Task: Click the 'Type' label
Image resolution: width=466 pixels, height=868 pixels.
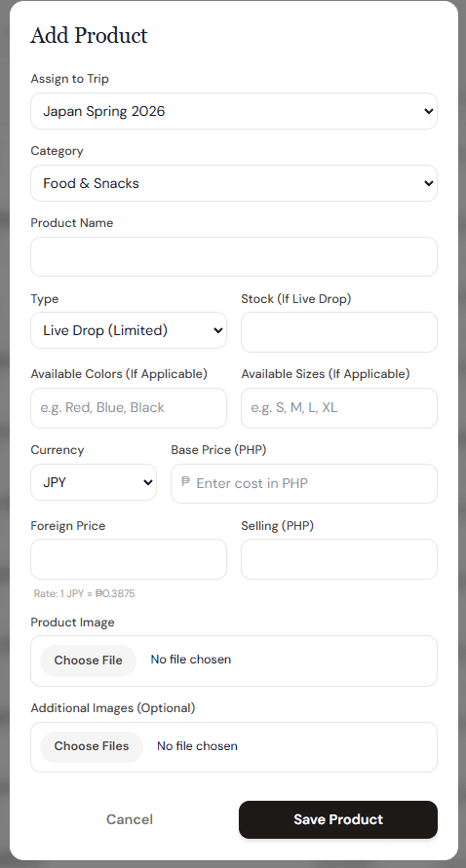Action: click(x=44, y=299)
